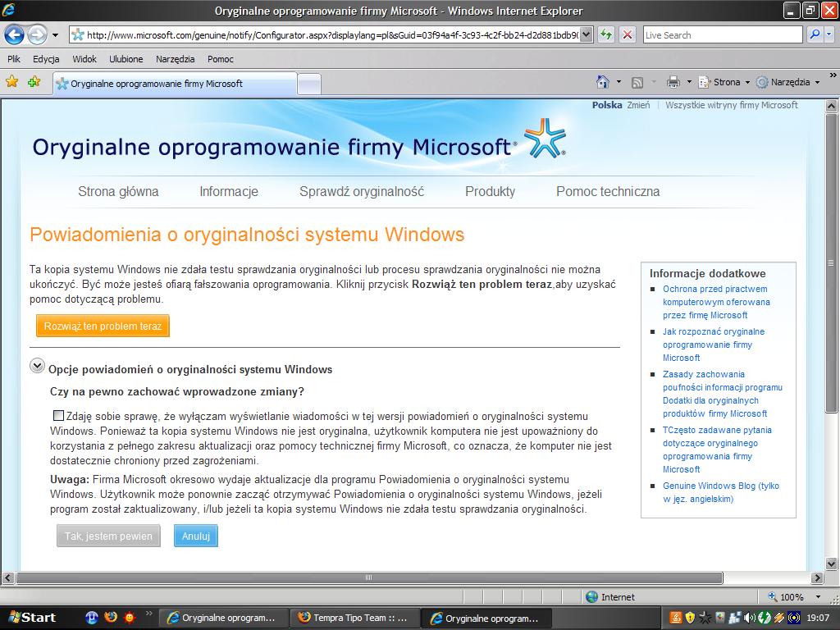Open Często zadawane pytania link
The height and width of the screenshot is (630, 840).
(717, 450)
